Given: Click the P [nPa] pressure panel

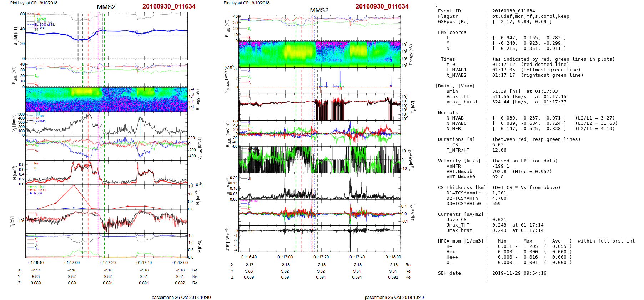Looking at the screenshot, I should point(106,245).
